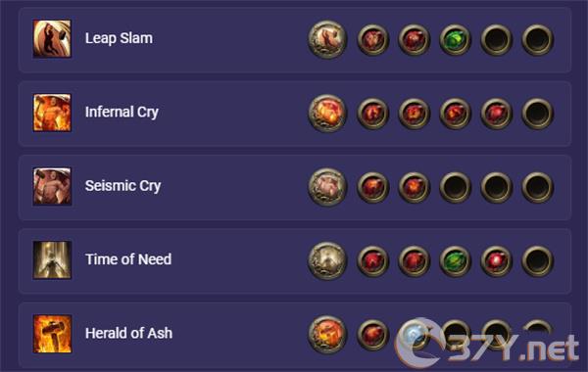Image resolution: width=588 pixels, height=372 pixels.
Task: Click the Leap Slam skill icon
Action: click(52, 39)
